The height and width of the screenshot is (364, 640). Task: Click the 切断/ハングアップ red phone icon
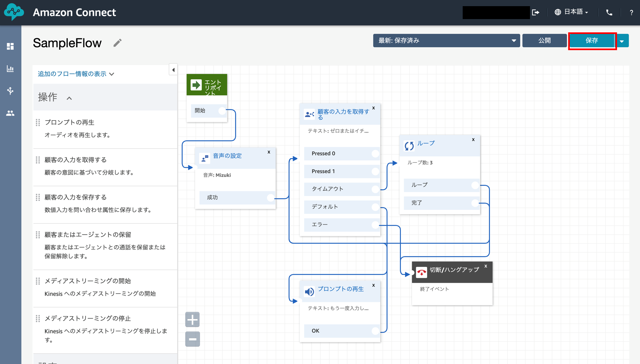(x=422, y=272)
